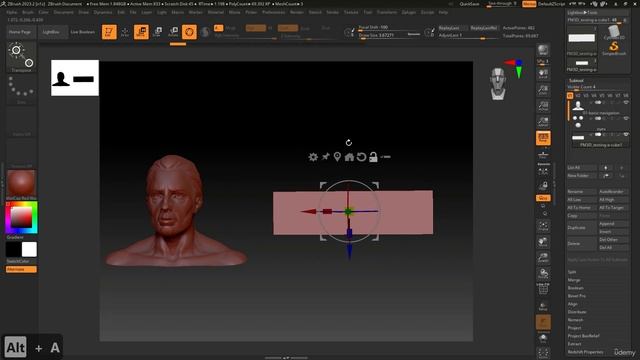Open the Transpose brush selector
The height and width of the screenshot is (360, 640).
pyautogui.click(x=21, y=57)
